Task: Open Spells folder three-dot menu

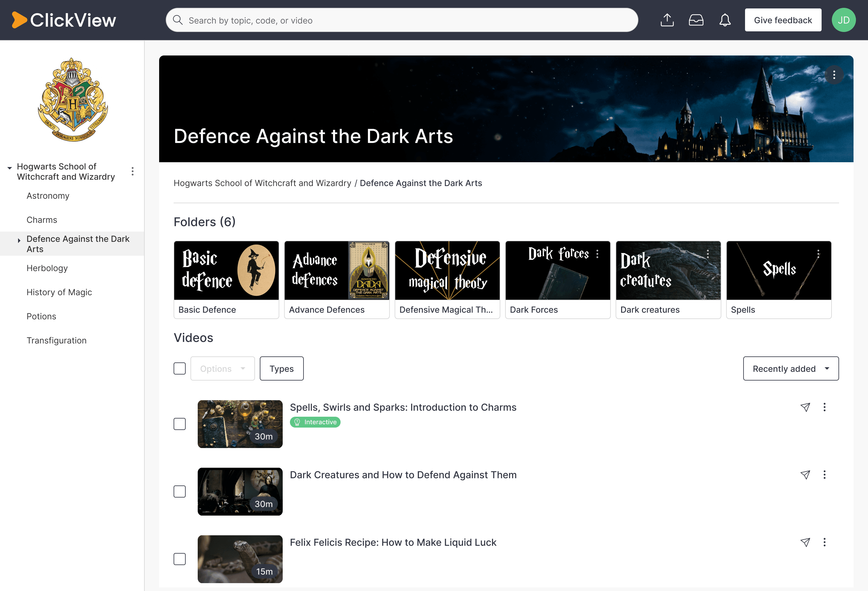Action: (819, 254)
